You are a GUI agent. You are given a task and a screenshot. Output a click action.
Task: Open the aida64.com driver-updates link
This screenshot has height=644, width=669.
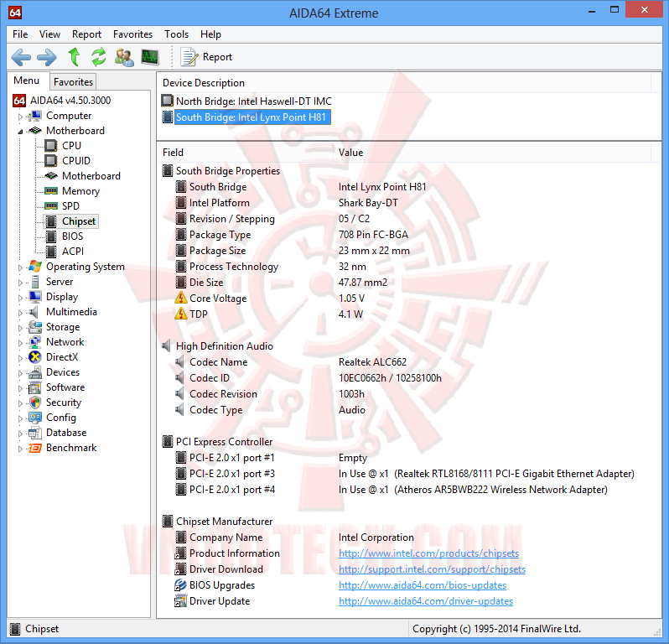click(x=426, y=601)
